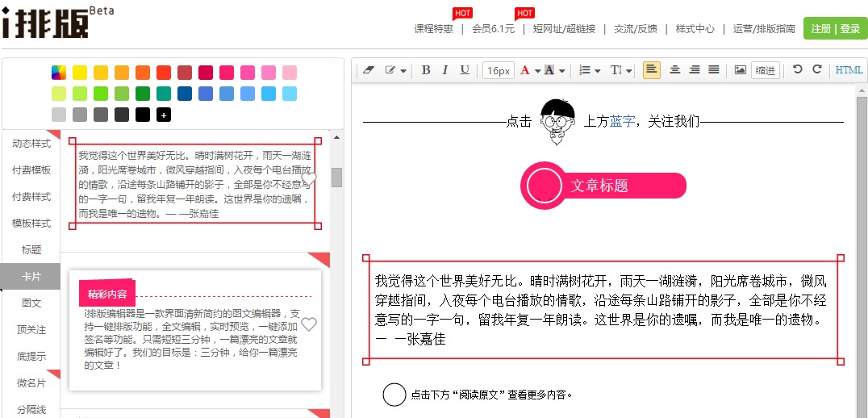The width and height of the screenshot is (868, 418).
Task: Open the 动态样式 category
Action: [x=31, y=144]
